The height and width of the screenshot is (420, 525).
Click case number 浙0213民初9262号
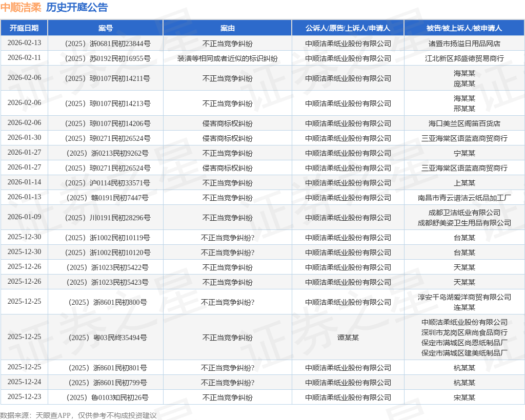coord(108,154)
